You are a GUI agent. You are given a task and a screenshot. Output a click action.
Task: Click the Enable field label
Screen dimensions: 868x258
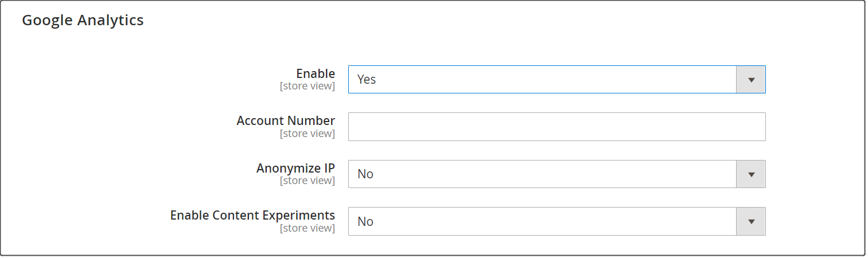315,73
